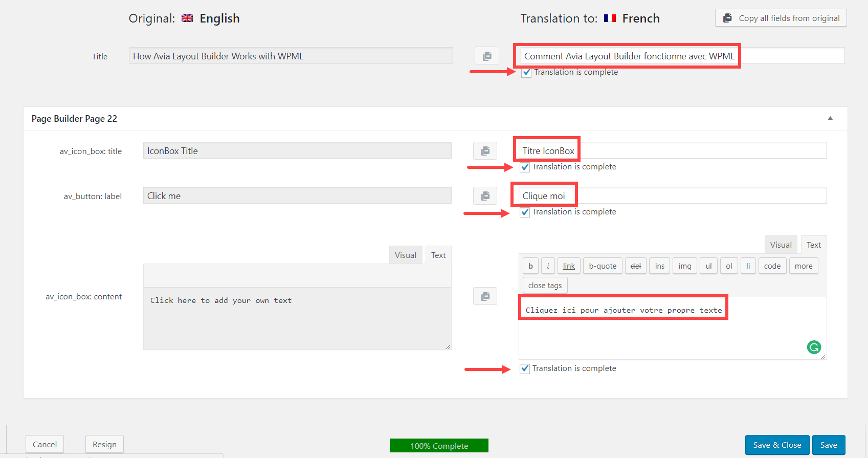Click original Click me field

(x=297, y=195)
